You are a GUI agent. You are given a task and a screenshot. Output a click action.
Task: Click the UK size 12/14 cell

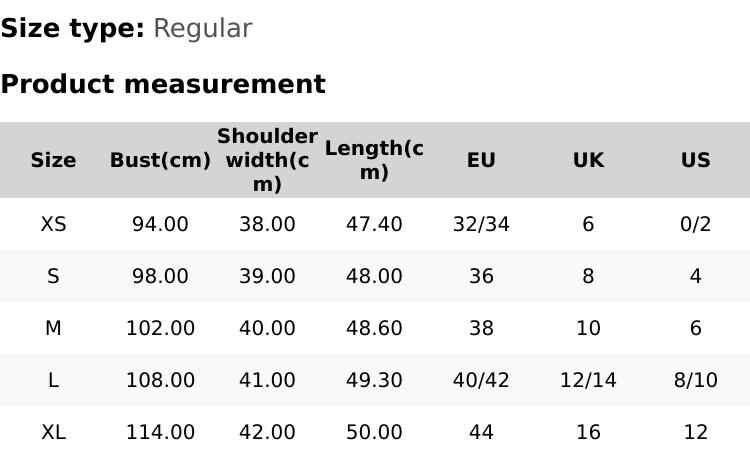click(588, 380)
